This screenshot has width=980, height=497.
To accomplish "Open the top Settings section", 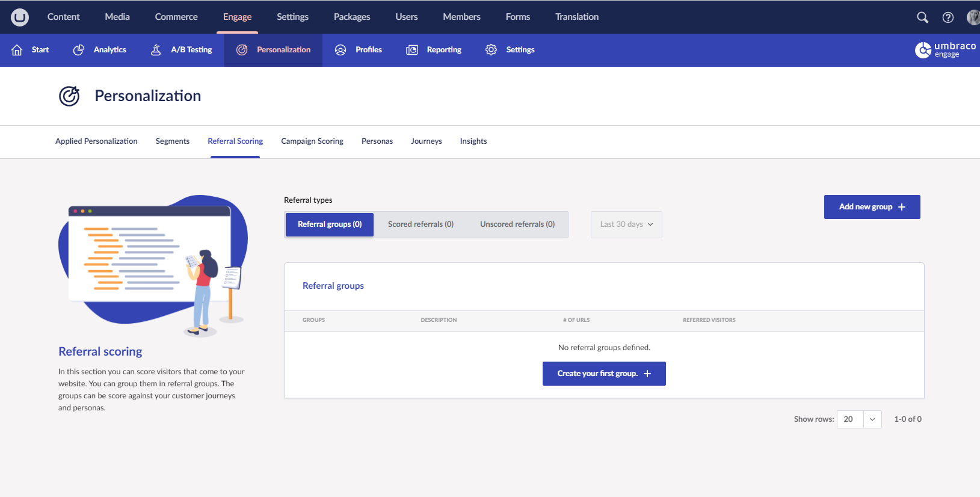I will (x=292, y=17).
